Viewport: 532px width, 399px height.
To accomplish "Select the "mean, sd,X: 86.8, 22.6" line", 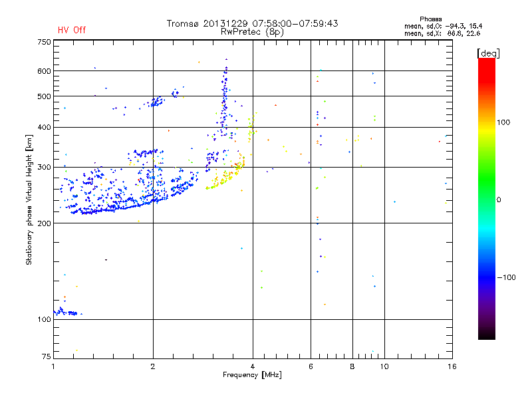I will tap(442, 33).
